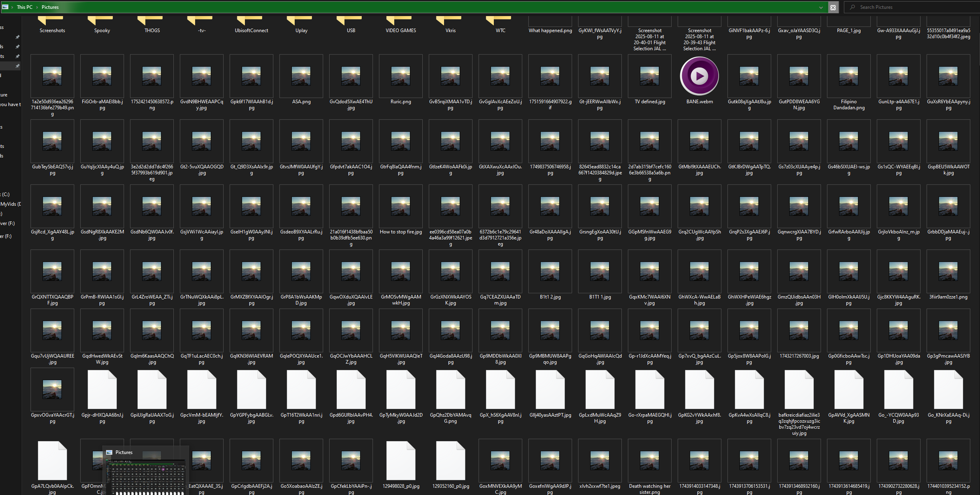Select the 129498028_p0.jpg blank file icon
This screenshot has height=495, width=980.
pyautogui.click(x=400, y=460)
